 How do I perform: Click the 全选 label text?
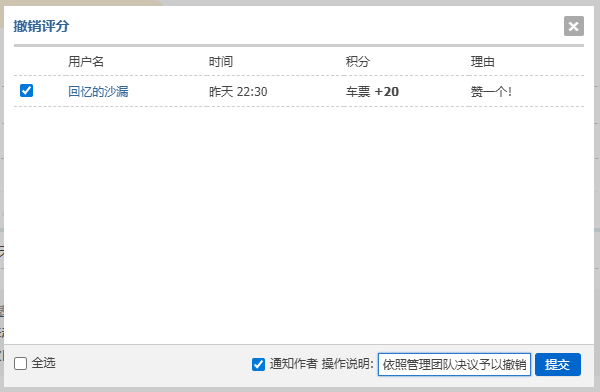(x=44, y=363)
